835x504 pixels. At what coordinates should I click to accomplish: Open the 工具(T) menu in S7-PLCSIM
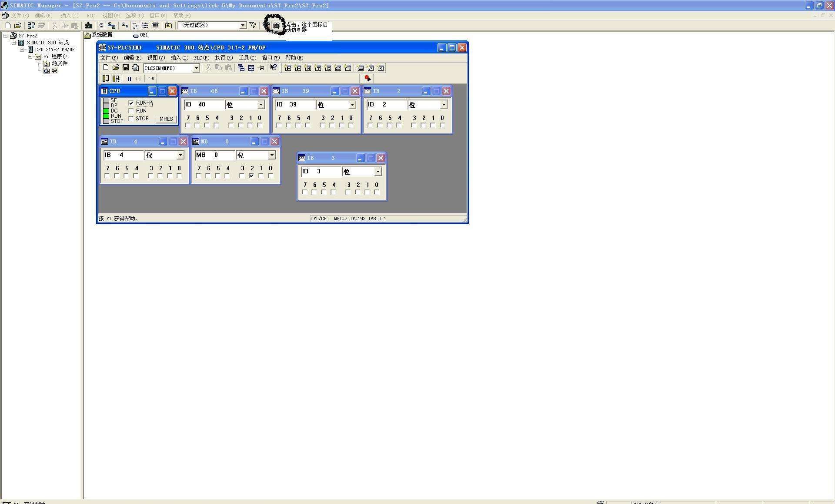pos(247,58)
